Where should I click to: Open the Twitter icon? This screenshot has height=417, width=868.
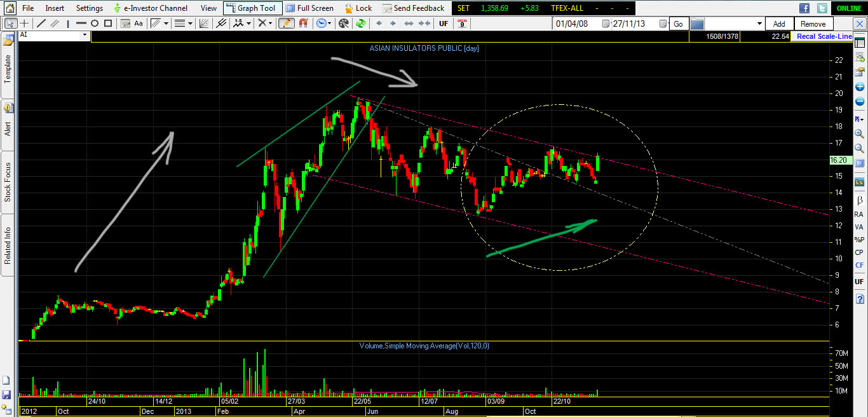tap(822, 8)
